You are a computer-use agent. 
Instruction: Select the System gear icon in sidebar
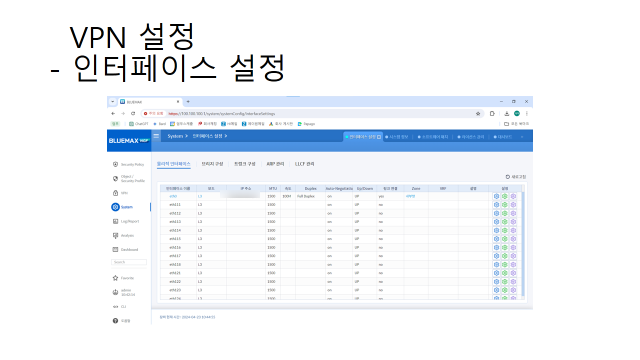click(116, 207)
